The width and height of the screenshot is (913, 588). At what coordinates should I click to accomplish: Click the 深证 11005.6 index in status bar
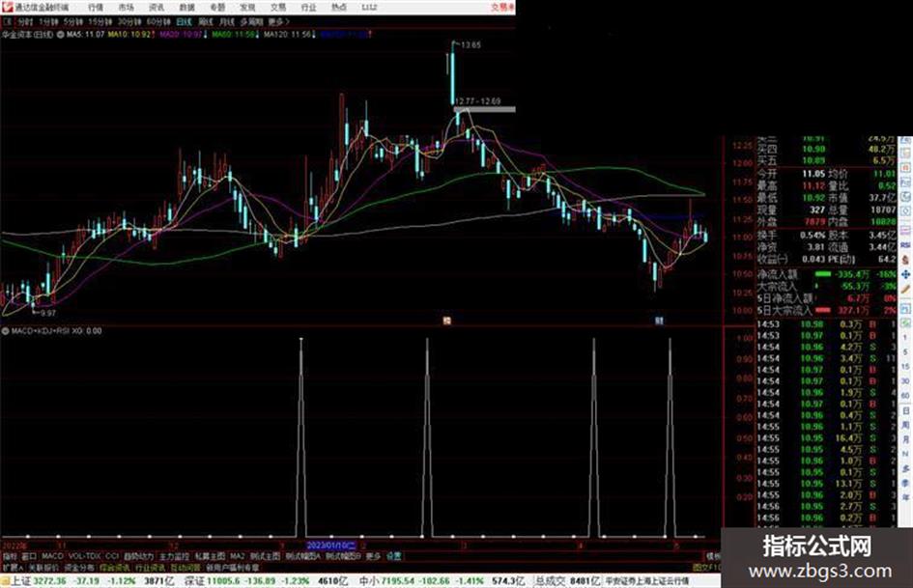click(214, 581)
